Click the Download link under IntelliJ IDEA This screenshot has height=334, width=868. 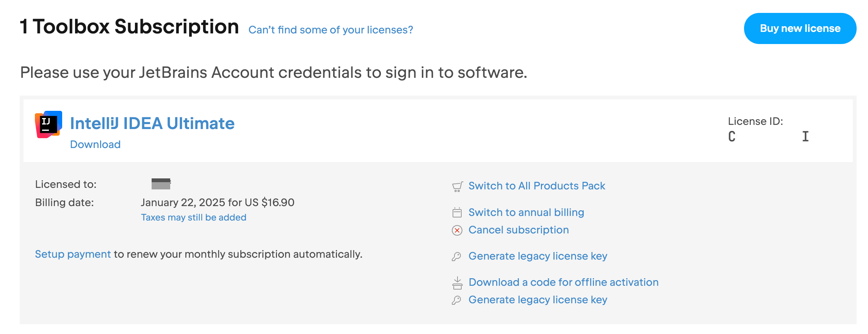(95, 144)
